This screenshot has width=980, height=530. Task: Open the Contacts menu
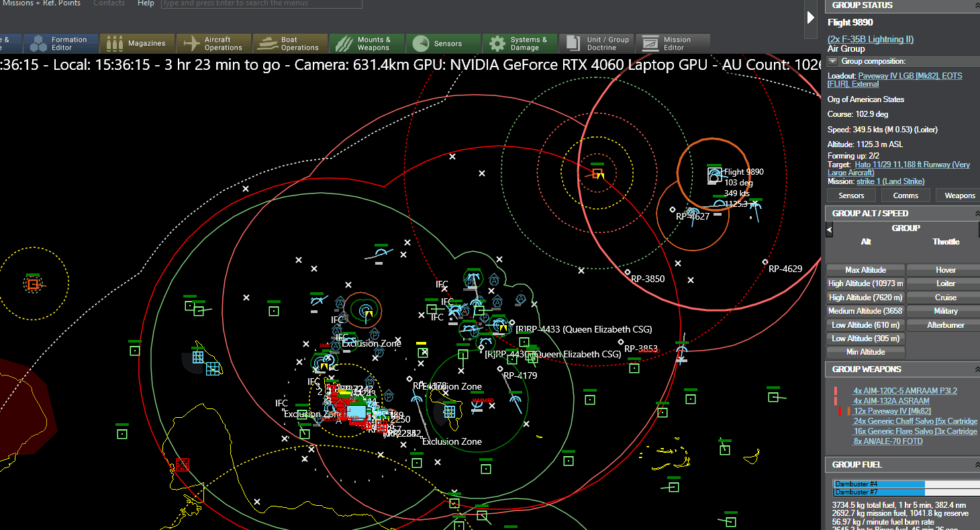point(109,3)
